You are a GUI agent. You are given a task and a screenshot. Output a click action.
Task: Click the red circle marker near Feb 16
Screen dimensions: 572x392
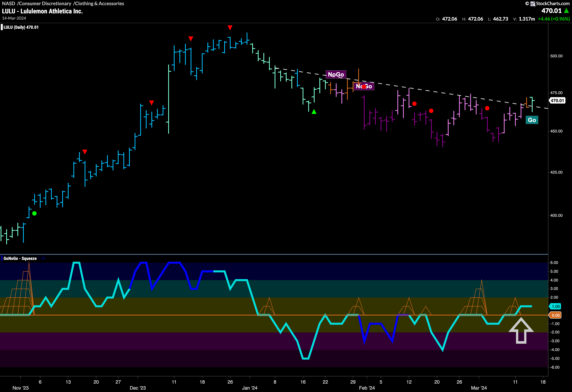tap(431, 111)
